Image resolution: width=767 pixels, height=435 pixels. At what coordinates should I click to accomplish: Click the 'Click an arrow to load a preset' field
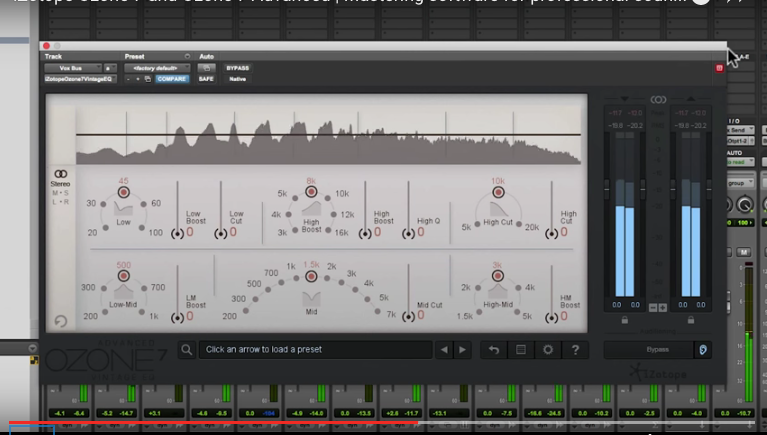click(316, 349)
